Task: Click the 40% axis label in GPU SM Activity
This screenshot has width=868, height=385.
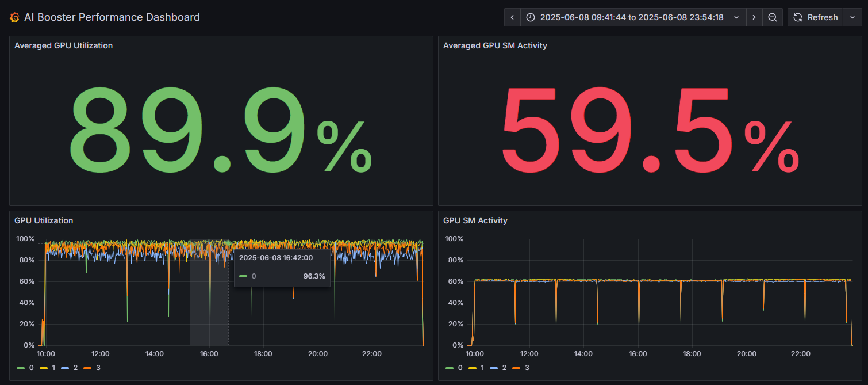Action: coord(456,303)
